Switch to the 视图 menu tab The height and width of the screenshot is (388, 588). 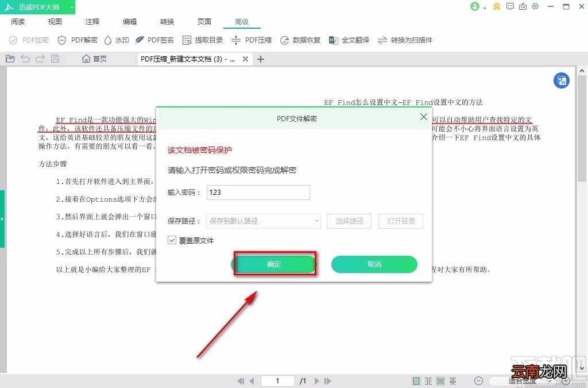point(55,21)
